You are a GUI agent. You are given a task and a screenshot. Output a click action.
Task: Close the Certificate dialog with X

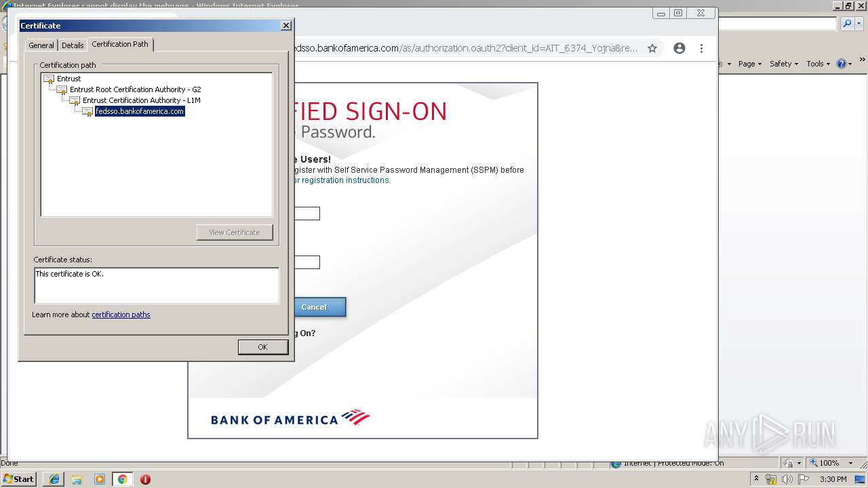tap(286, 26)
